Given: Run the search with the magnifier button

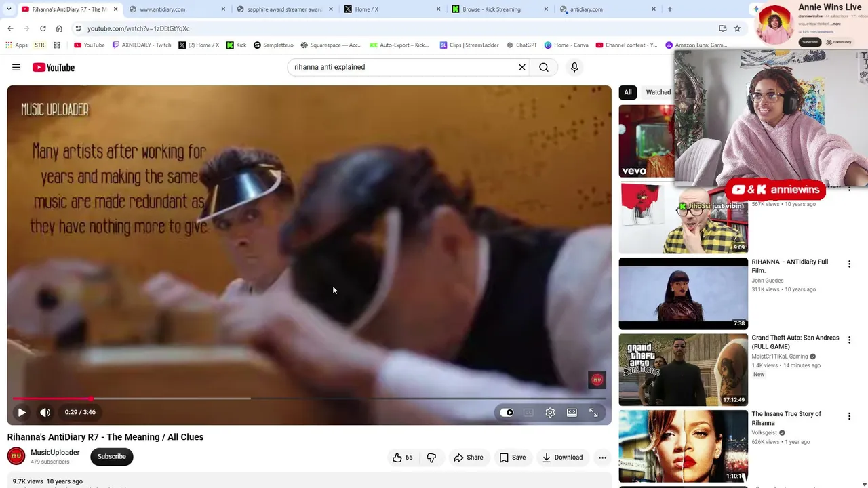Looking at the screenshot, I should pyautogui.click(x=544, y=67).
